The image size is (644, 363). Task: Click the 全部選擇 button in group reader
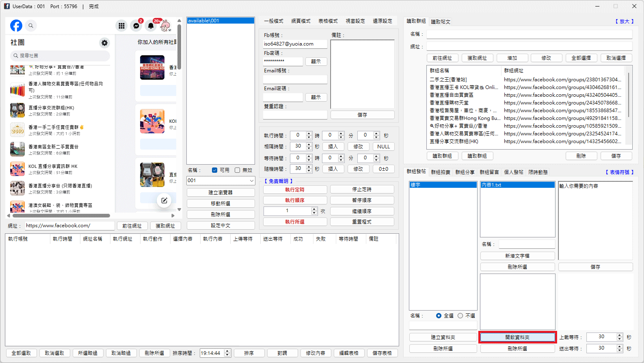coord(581,58)
